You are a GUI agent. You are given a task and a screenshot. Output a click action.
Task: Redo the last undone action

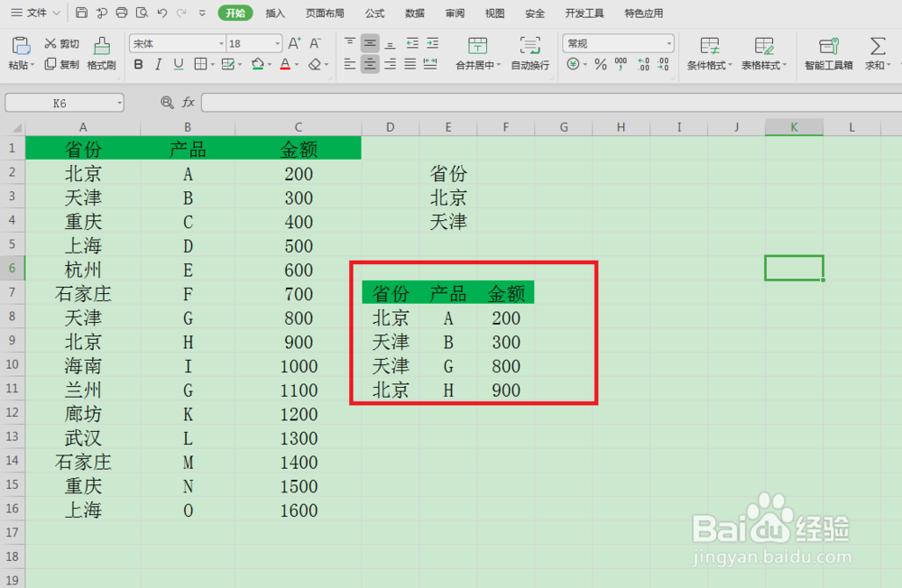[x=182, y=13]
